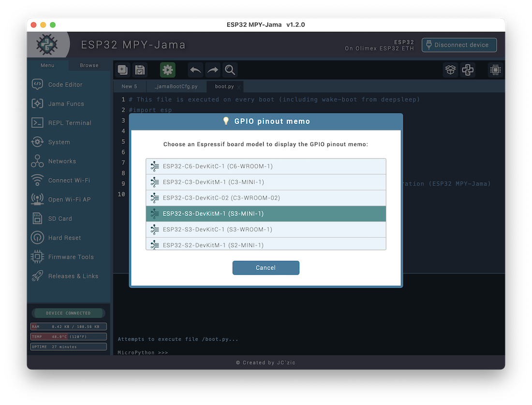Click the magnifier search icon
The width and height of the screenshot is (532, 405).
(230, 70)
